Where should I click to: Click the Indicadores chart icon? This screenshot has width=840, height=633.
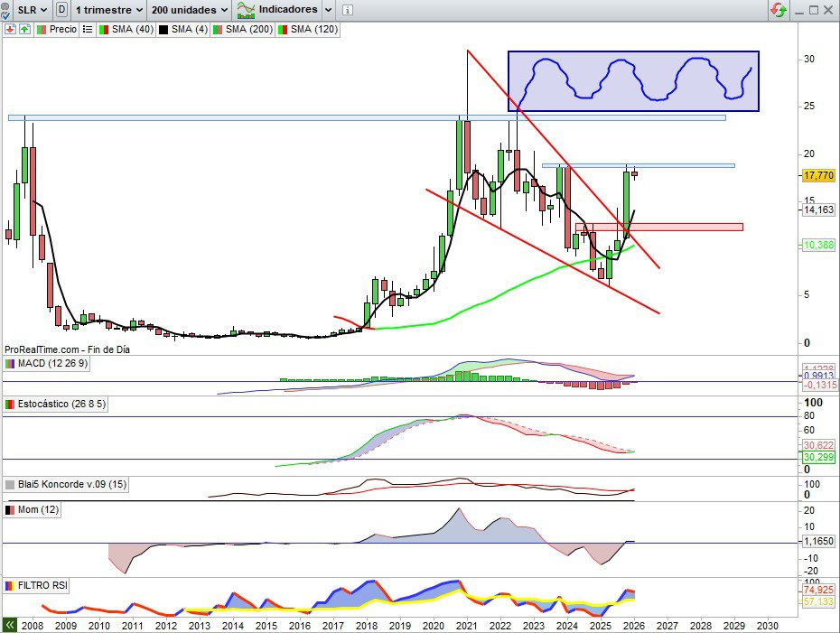point(245,10)
